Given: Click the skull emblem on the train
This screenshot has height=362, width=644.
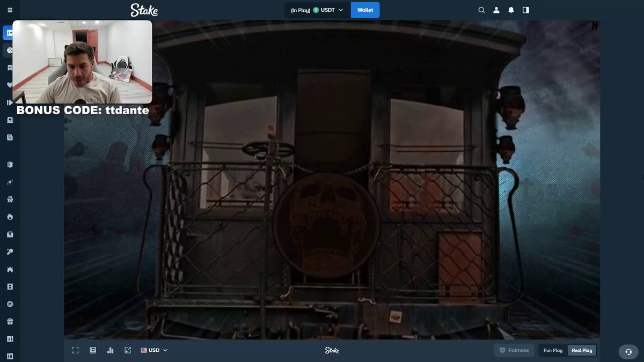Looking at the screenshot, I should pyautogui.click(x=326, y=225).
